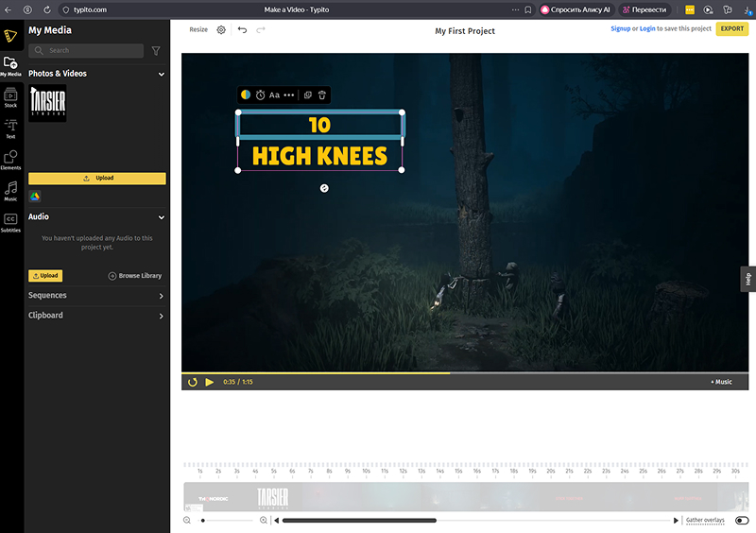Click the Browse Library link

point(135,276)
